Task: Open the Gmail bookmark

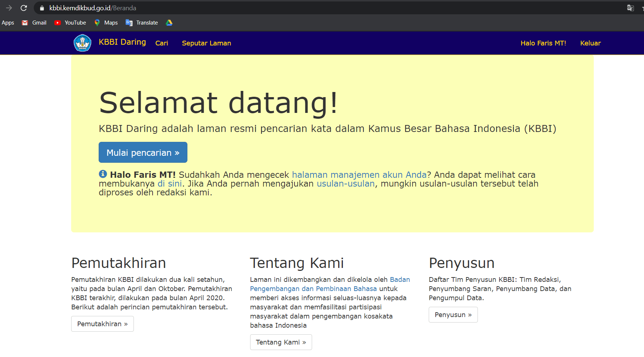Action: [x=34, y=23]
